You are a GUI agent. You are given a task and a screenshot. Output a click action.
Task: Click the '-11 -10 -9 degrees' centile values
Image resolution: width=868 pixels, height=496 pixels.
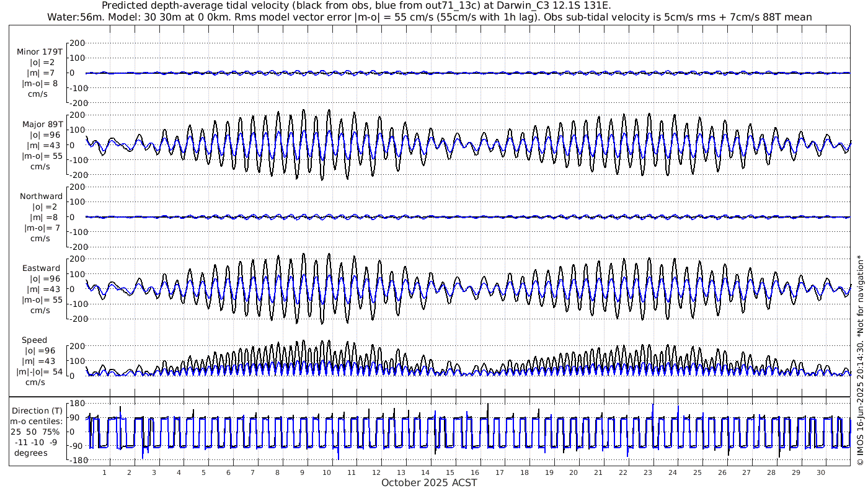[x=35, y=448]
